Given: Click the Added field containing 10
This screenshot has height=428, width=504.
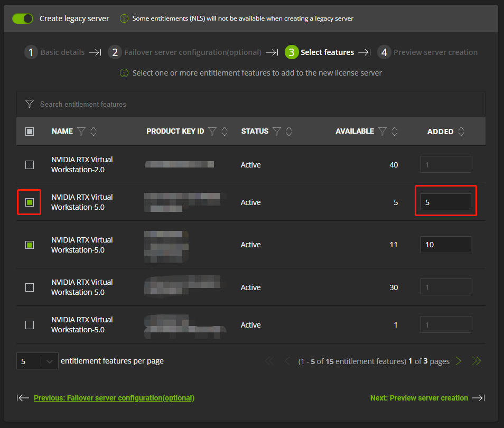Looking at the screenshot, I should (446, 245).
